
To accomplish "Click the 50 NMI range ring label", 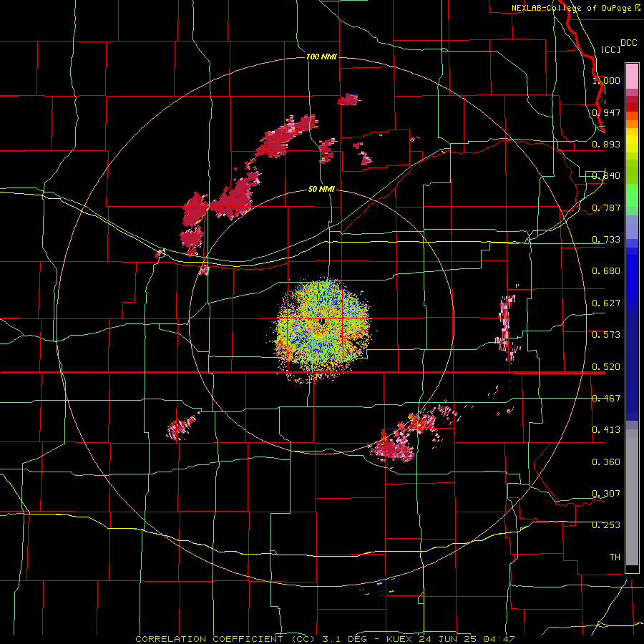I will [x=321, y=190].
